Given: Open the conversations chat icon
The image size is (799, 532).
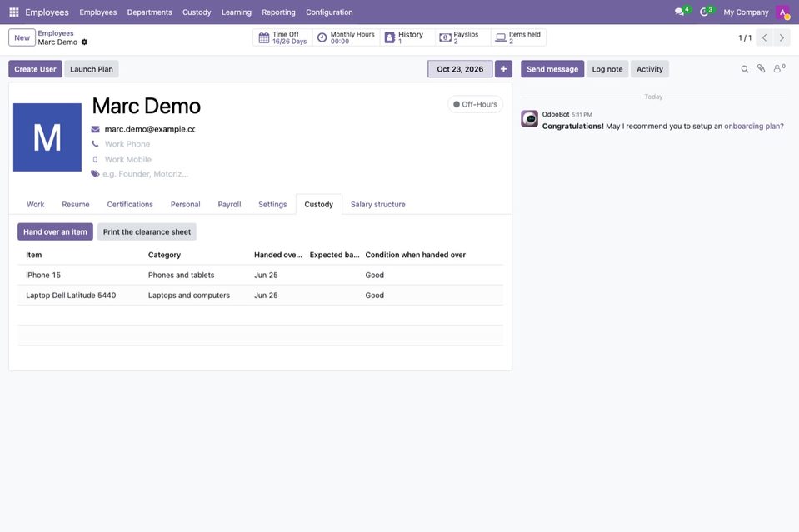Looking at the screenshot, I should coord(680,12).
